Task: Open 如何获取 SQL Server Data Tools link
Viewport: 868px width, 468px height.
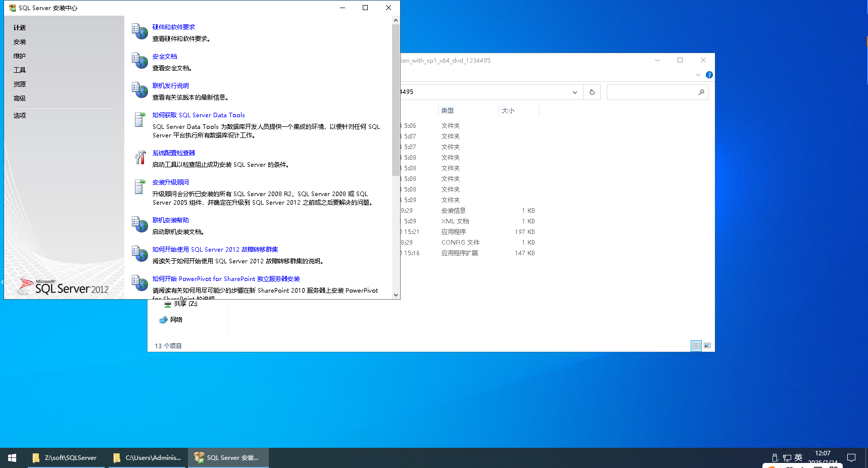Action: (199, 115)
